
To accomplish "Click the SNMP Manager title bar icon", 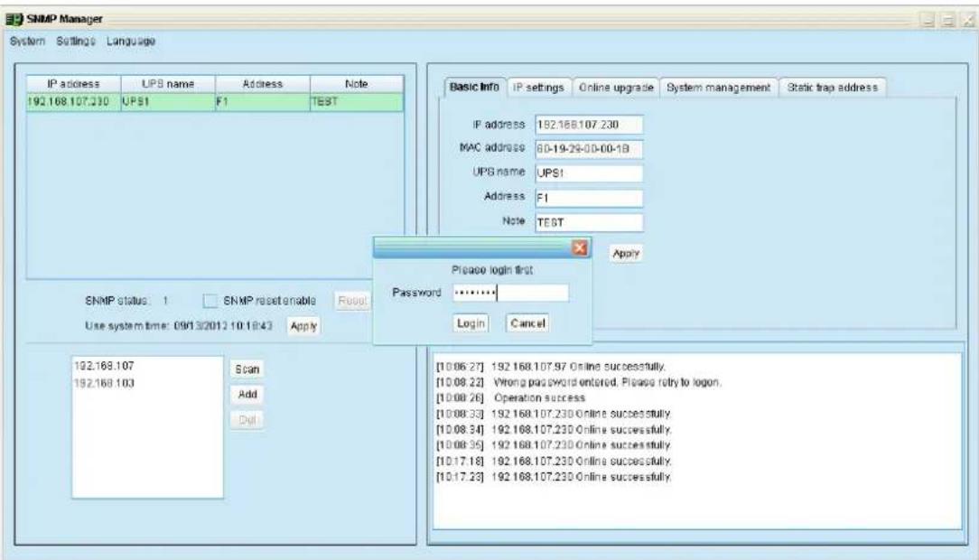I will click(14, 19).
